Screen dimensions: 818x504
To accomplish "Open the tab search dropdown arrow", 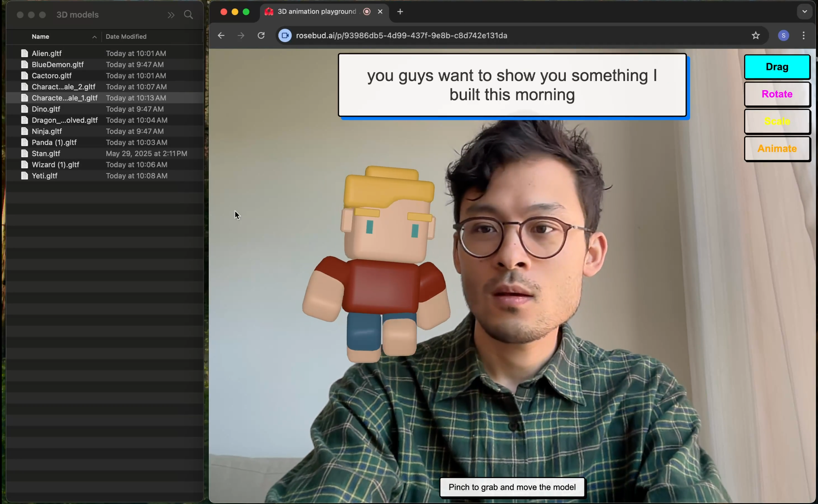I will [x=805, y=12].
